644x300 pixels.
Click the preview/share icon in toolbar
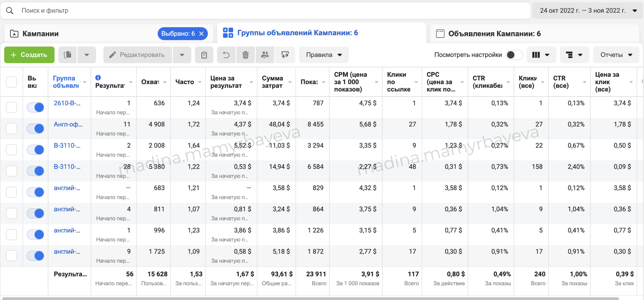coord(285,55)
